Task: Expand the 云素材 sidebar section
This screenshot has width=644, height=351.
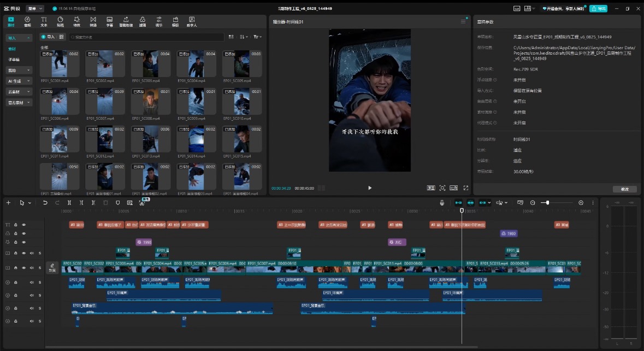Action: tap(19, 92)
